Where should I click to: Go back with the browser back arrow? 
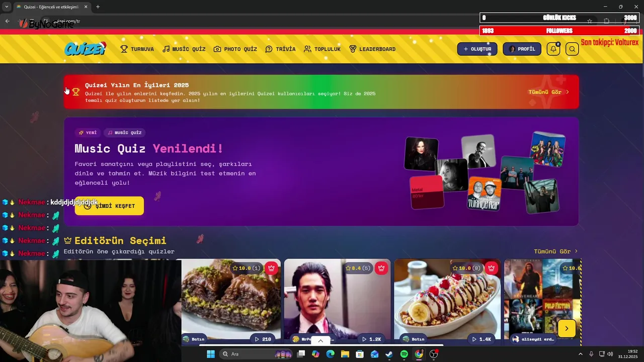[x=7, y=21]
